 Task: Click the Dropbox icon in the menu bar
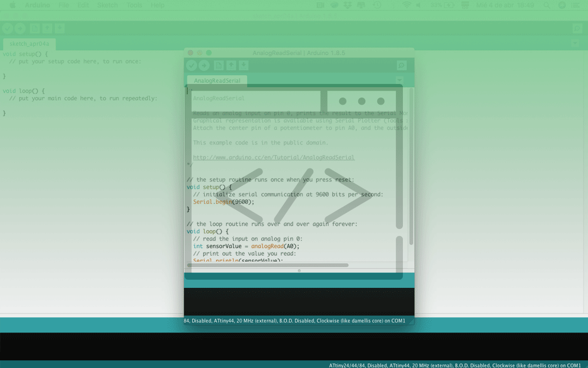click(x=346, y=5)
